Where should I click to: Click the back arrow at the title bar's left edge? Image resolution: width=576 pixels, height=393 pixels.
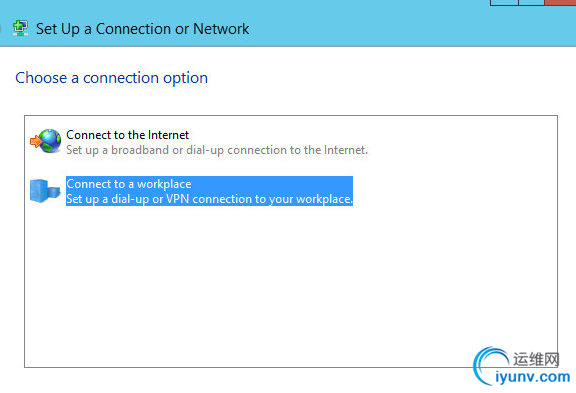(x=1, y=29)
